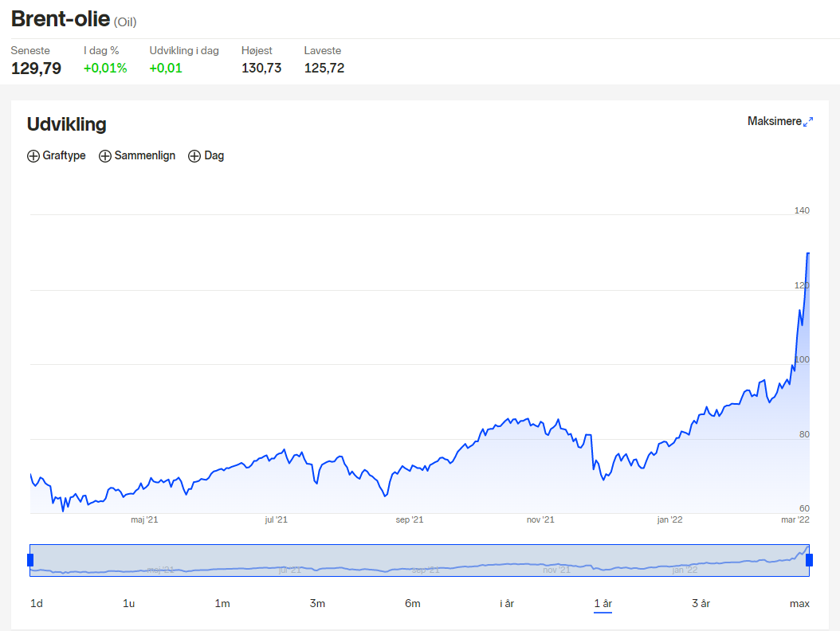The image size is (840, 631).
Task: Select the 1d time range
Action: click(37, 604)
